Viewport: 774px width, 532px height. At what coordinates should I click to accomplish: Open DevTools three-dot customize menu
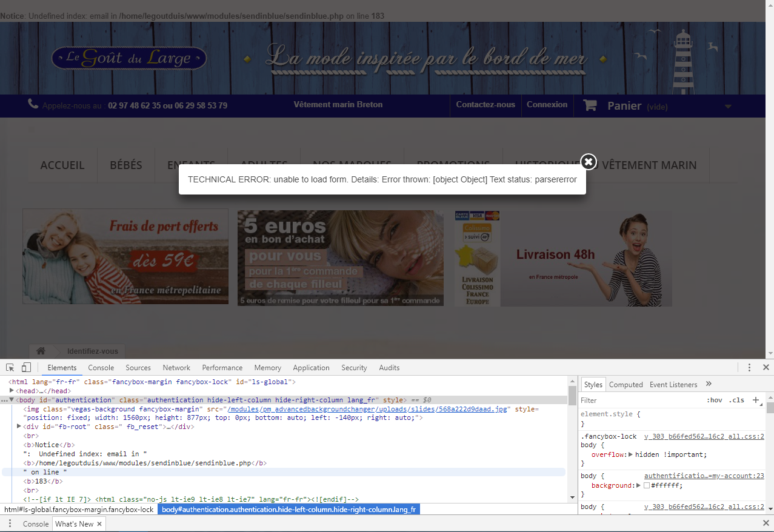[749, 368]
